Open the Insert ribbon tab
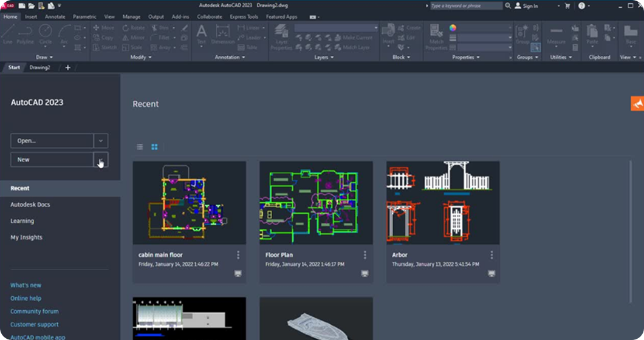This screenshot has height=340, width=644. point(31,17)
